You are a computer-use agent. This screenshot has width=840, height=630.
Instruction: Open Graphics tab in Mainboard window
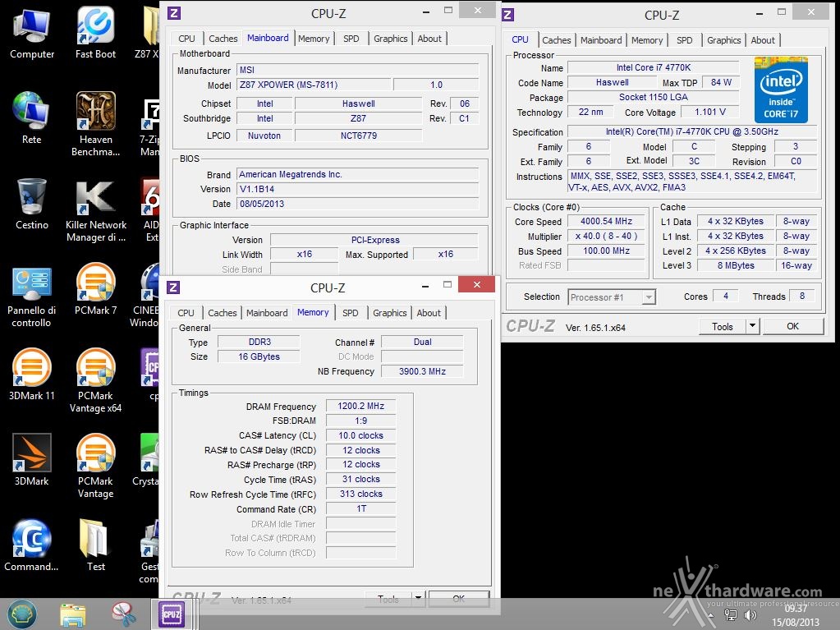pyautogui.click(x=391, y=39)
